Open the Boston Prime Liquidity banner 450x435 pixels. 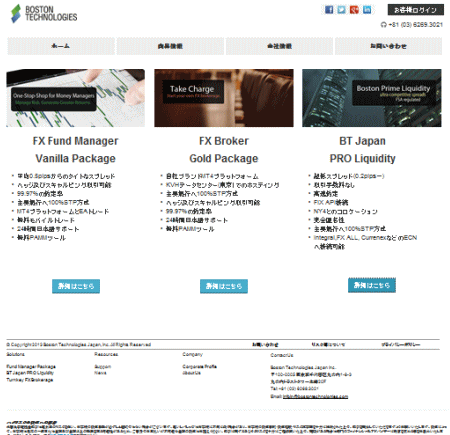coord(372,98)
